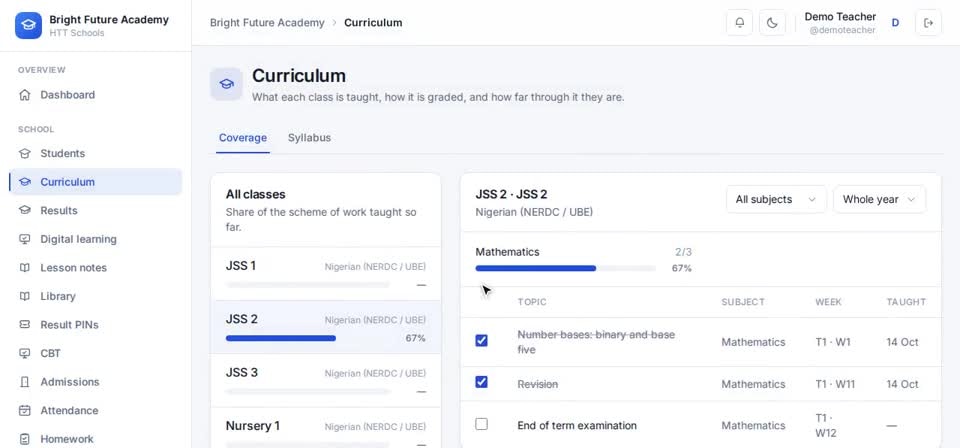Select JSS 3 class row

[x=326, y=380]
